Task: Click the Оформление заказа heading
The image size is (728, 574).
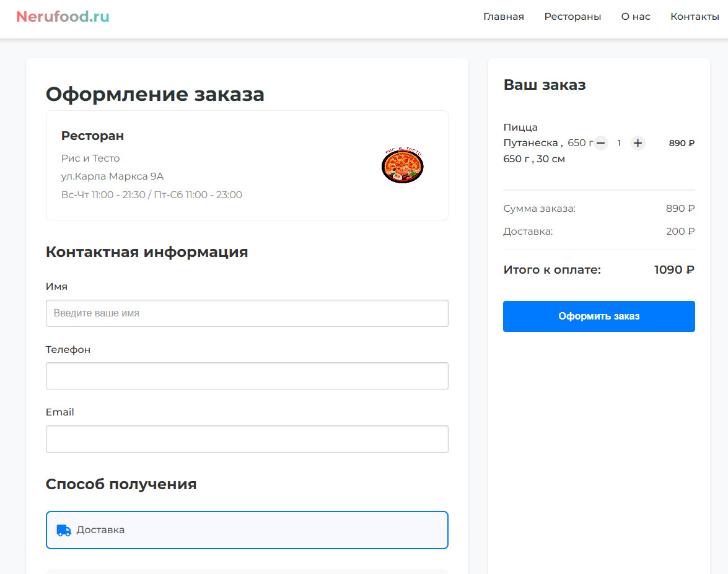Action: point(155,94)
